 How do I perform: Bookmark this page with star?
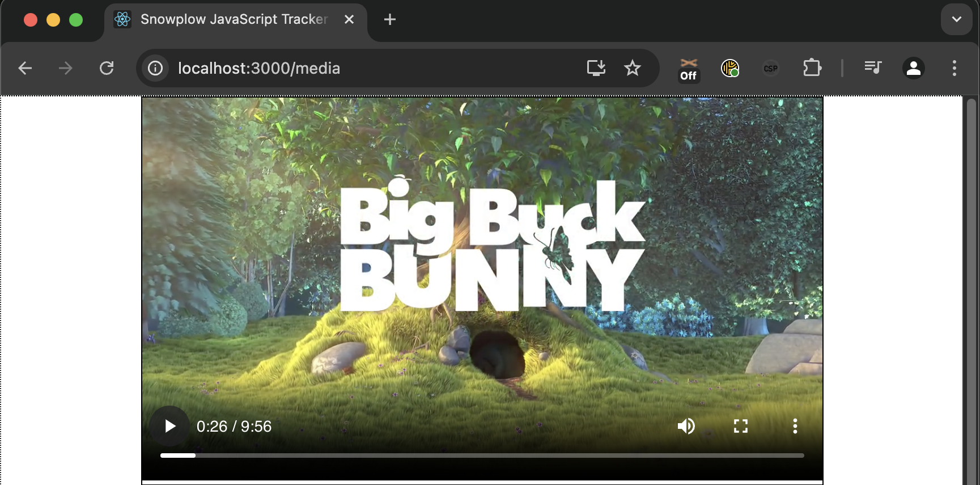(633, 68)
